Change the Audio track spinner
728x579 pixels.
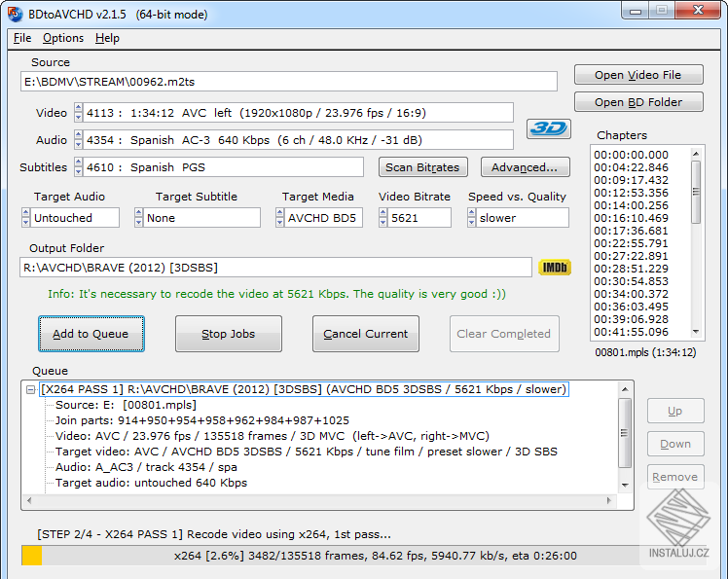coord(79,140)
